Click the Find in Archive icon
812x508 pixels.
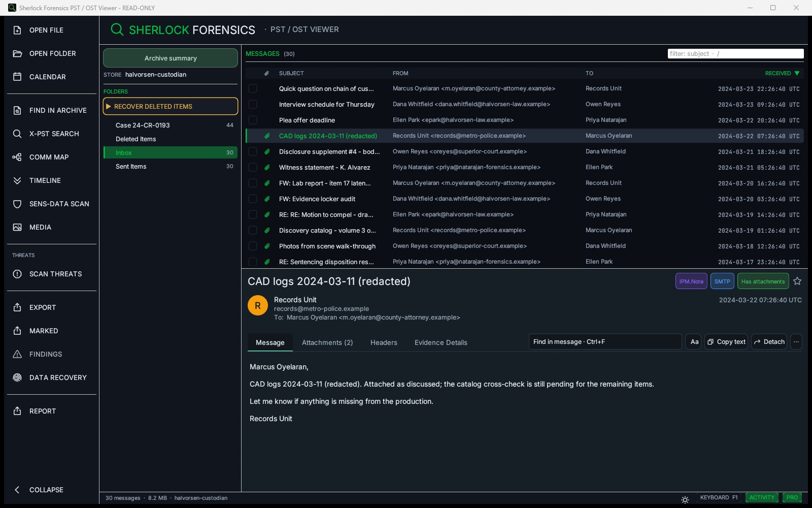[17, 110]
